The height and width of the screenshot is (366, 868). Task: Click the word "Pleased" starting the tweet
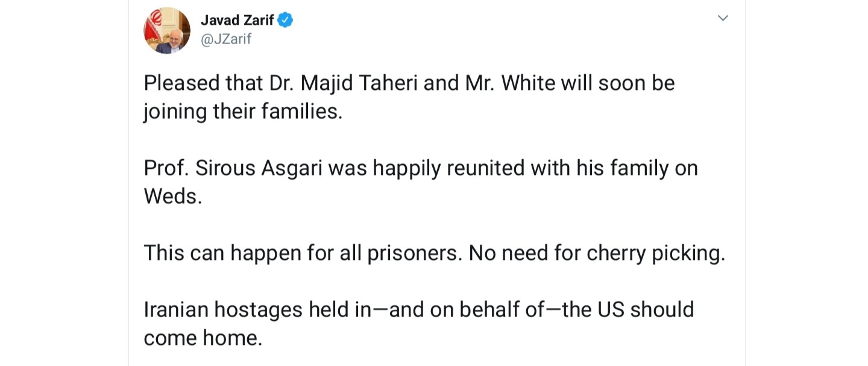tap(181, 83)
